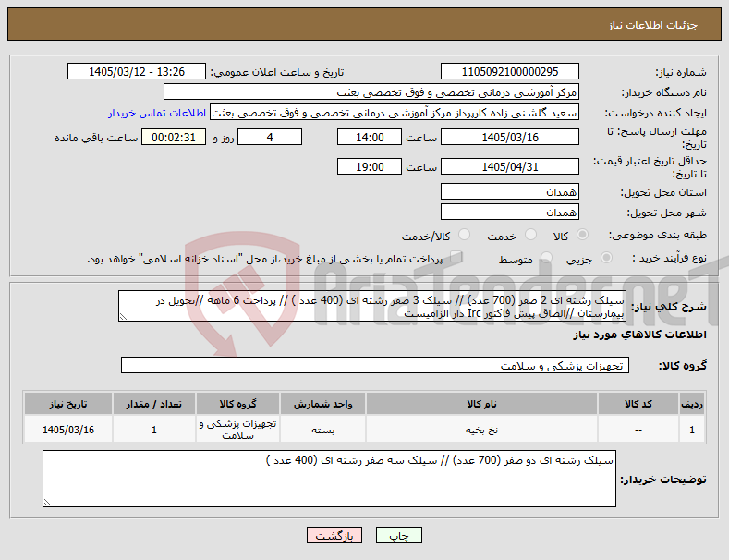Click the resize handle of the description box
The width and height of the screenshot is (729, 560).
[x=123, y=317]
